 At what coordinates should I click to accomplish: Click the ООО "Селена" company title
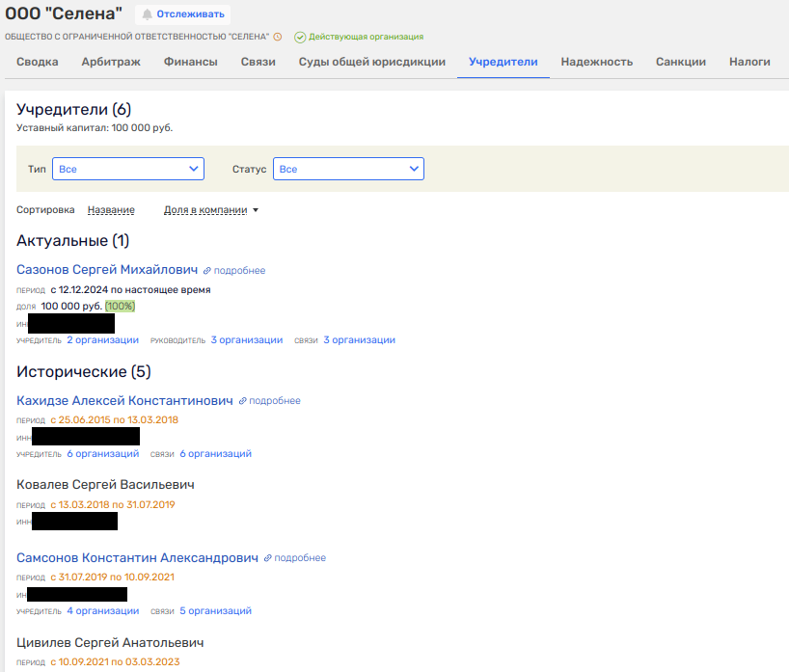coord(64,13)
